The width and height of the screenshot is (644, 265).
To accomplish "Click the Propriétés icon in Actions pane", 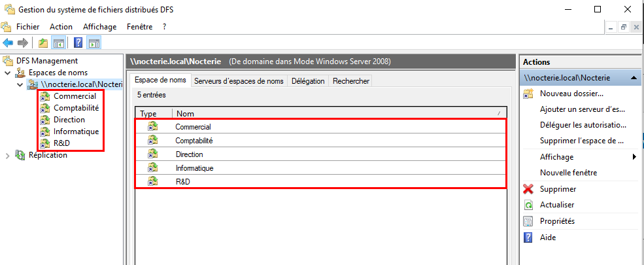I will coord(529,221).
